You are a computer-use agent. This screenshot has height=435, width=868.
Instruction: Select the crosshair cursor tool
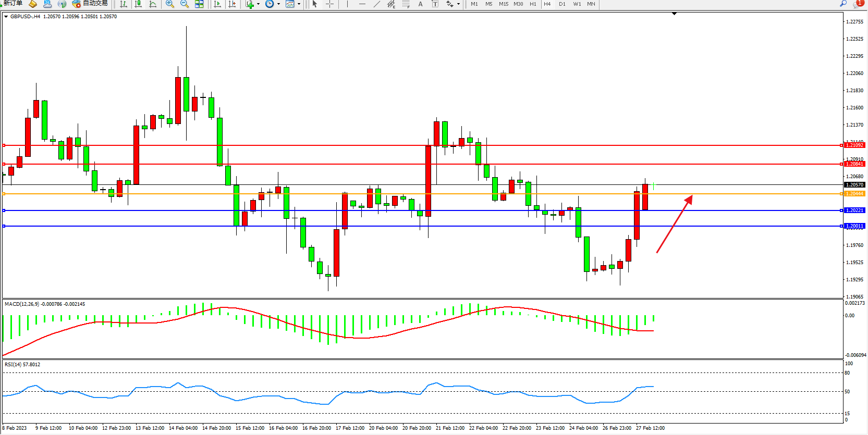[x=329, y=4]
